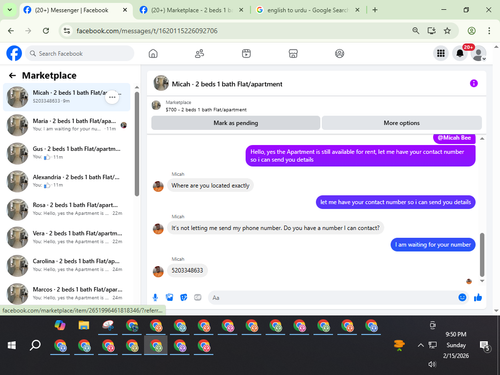Open Chrome three-dot menu
This screenshot has height=375, width=500.
tap(489, 31)
